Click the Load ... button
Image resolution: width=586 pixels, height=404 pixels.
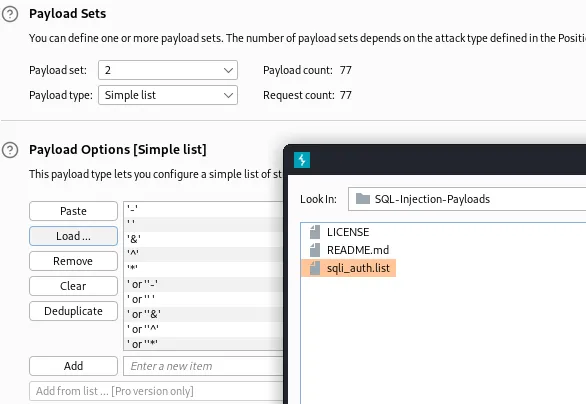pyautogui.click(x=73, y=236)
